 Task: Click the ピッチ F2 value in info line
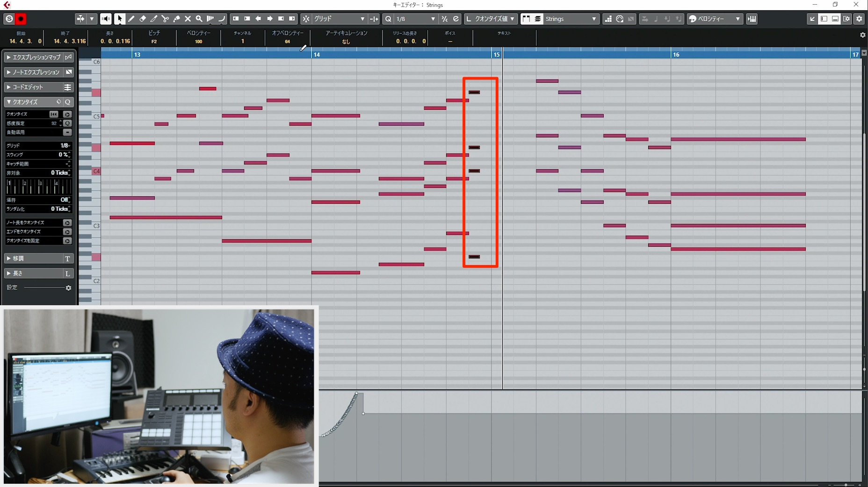point(154,42)
